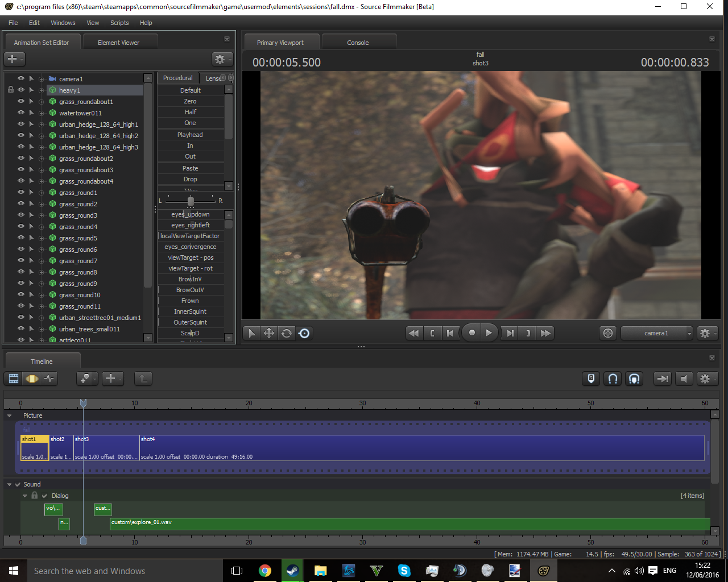728x582 pixels.
Task: Hide watertower011 with its eye icon
Action: (21, 113)
